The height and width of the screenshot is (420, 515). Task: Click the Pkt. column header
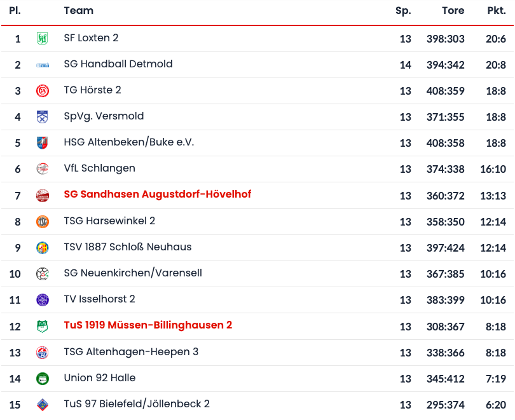coord(496,11)
